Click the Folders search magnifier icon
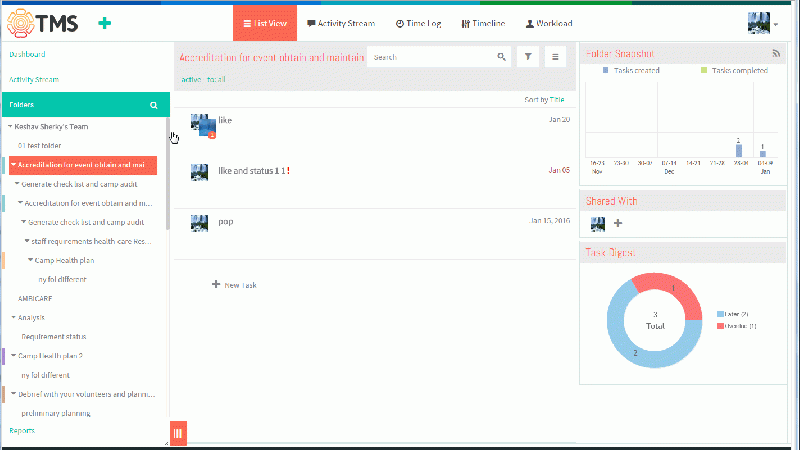 click(x=154, y=105)
